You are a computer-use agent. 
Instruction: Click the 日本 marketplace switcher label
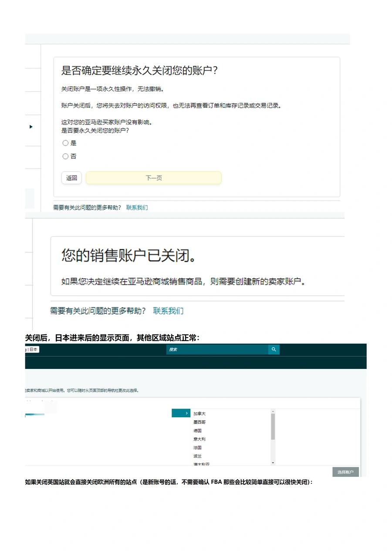[34, 349]
